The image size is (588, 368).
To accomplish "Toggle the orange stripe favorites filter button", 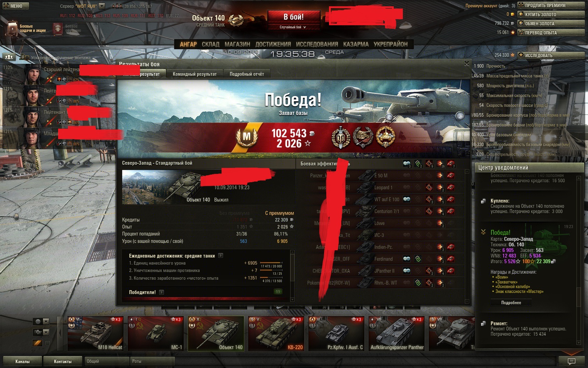I will coord(37,343).
